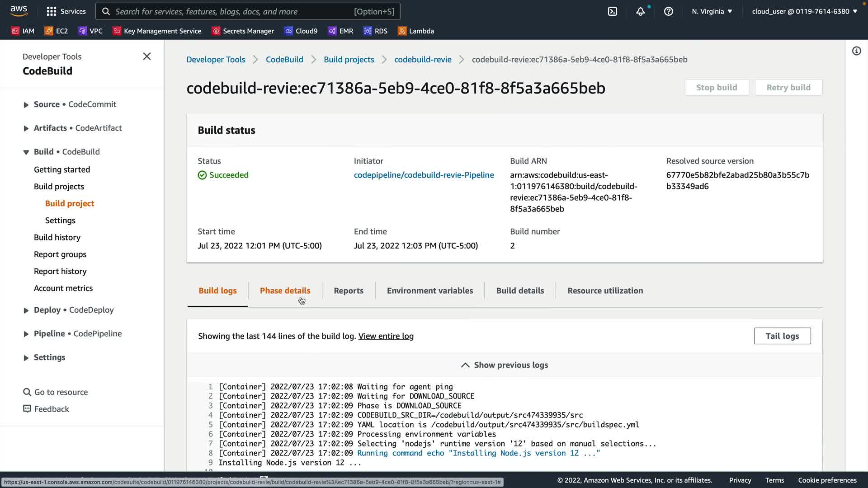Image resolution: width=868 pixels, height=488 pixels.
Task: Click in the AWS services search field
Action: click(x=233, y=11)
